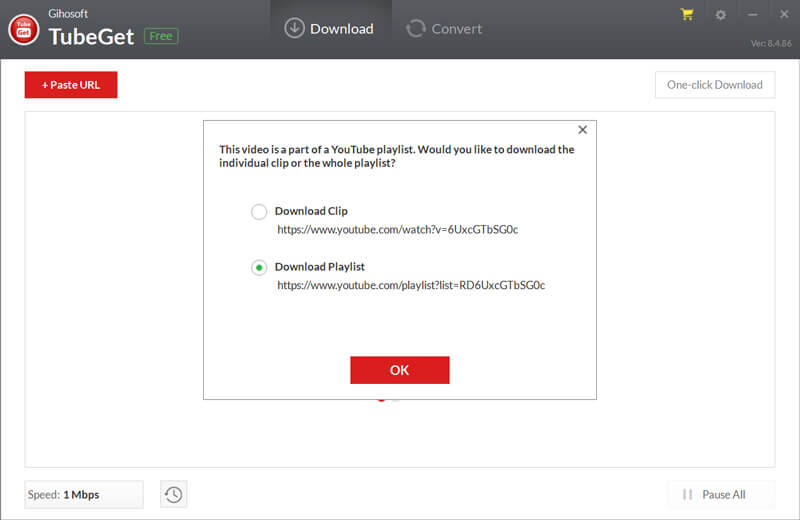Open settings via the gear icon
The image size is (800, 520).
coord(720,15)
